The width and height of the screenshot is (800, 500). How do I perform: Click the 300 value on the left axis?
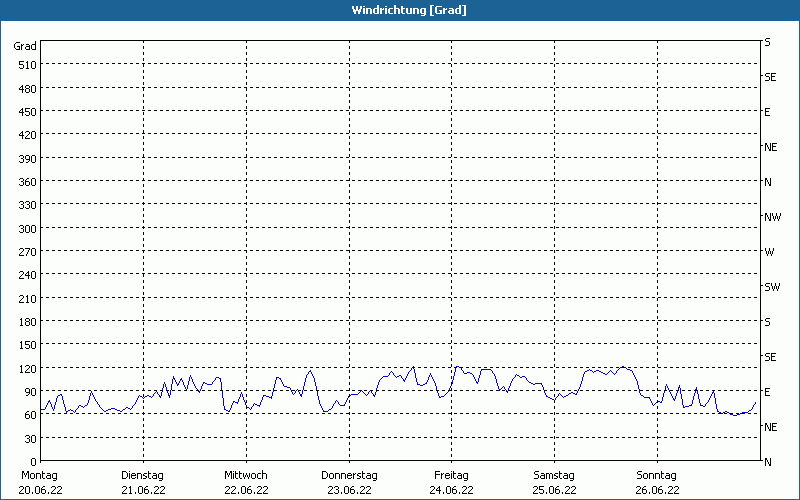27,229
